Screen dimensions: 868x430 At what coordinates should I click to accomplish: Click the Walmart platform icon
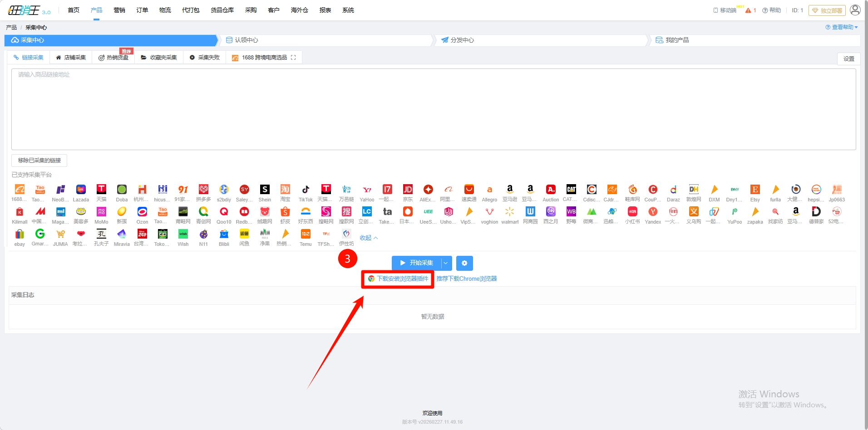[510, 212]
